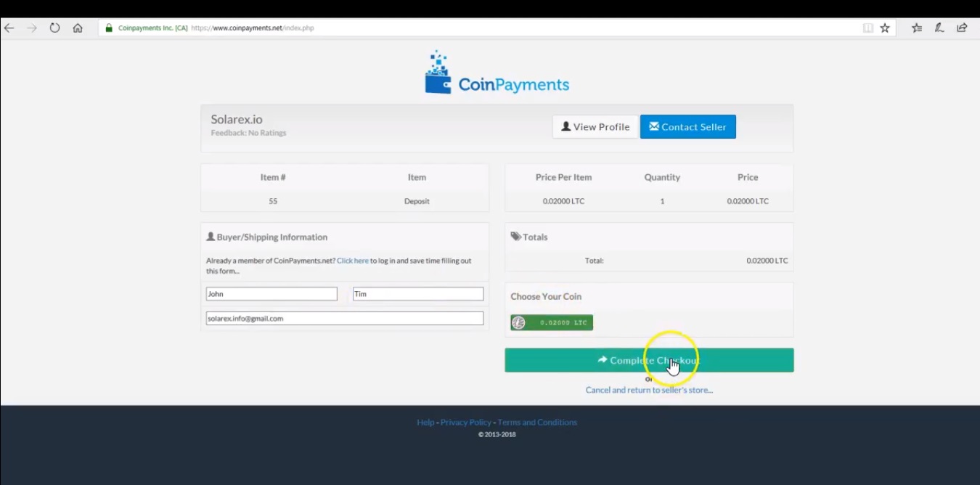
Task: Follow the 'Click here' login link
Action: [x=353, y=261]
